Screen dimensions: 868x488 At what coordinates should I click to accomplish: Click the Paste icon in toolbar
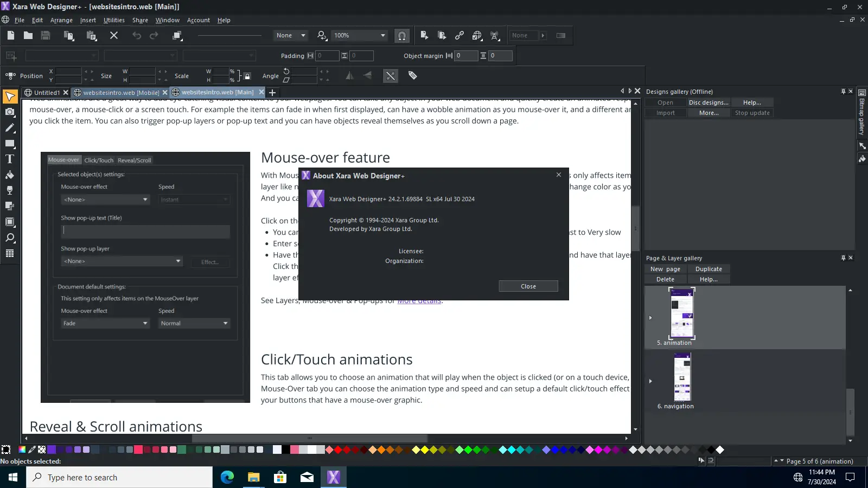pos(92,36)
